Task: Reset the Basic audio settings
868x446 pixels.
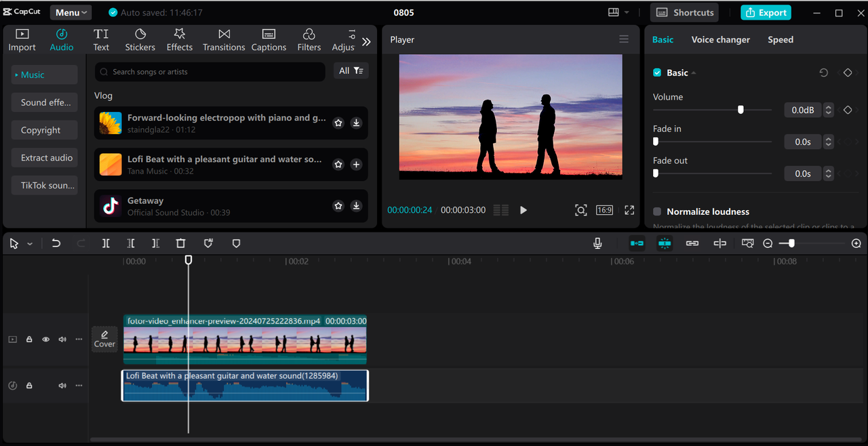Action: tap(824, 73)
